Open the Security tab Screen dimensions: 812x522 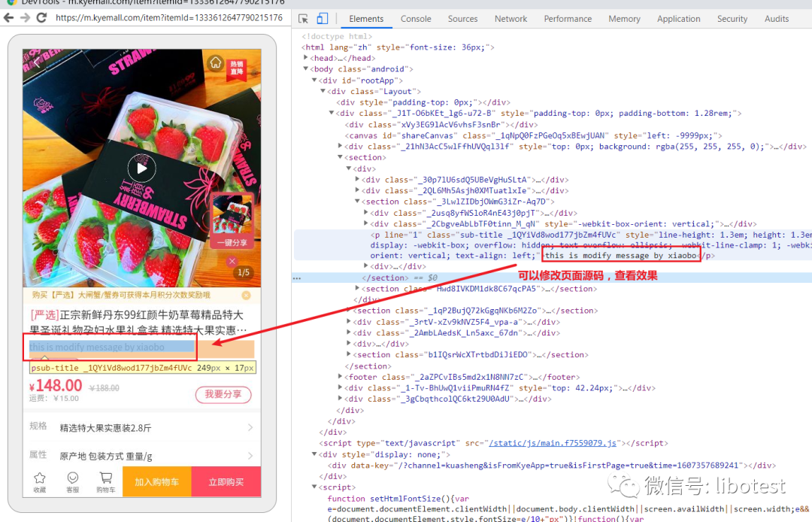click(732, 19)
